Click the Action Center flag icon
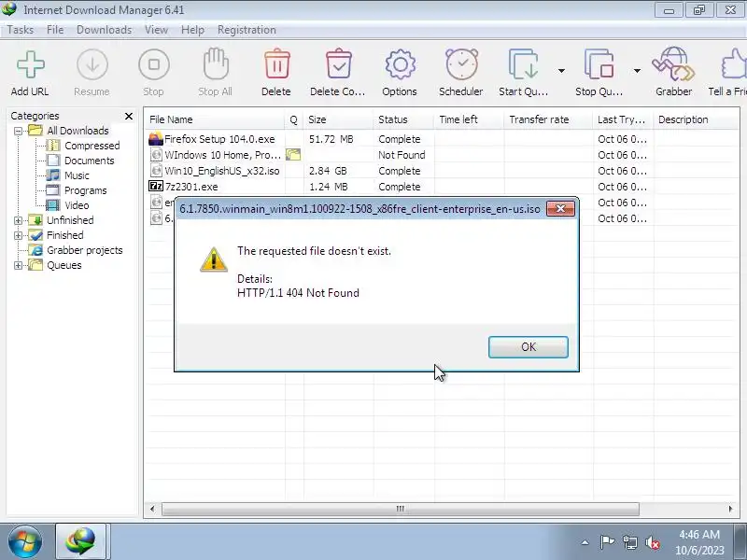Image resolution: width=747 pixels, height=560 pixels. 606,542
